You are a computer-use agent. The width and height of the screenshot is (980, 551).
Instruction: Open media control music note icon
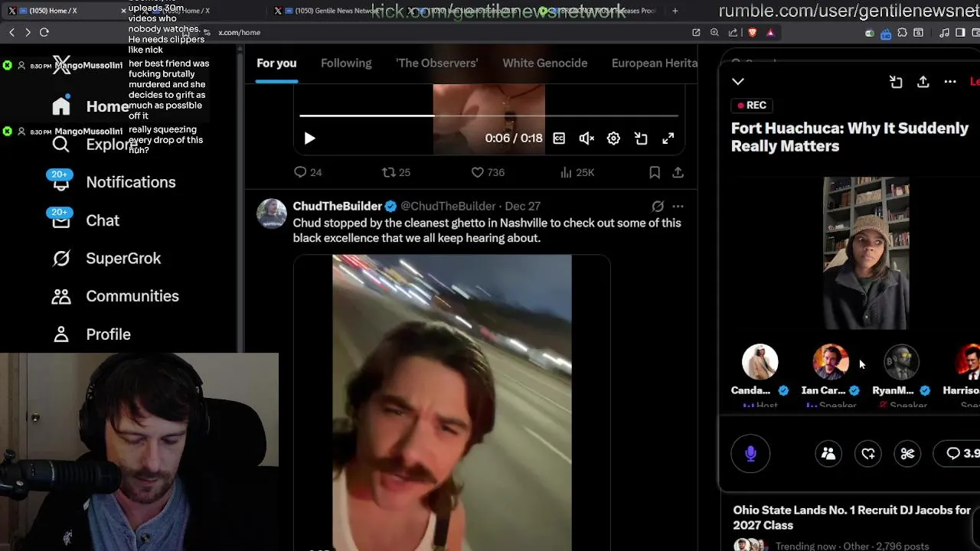click(x=944, y=33)
